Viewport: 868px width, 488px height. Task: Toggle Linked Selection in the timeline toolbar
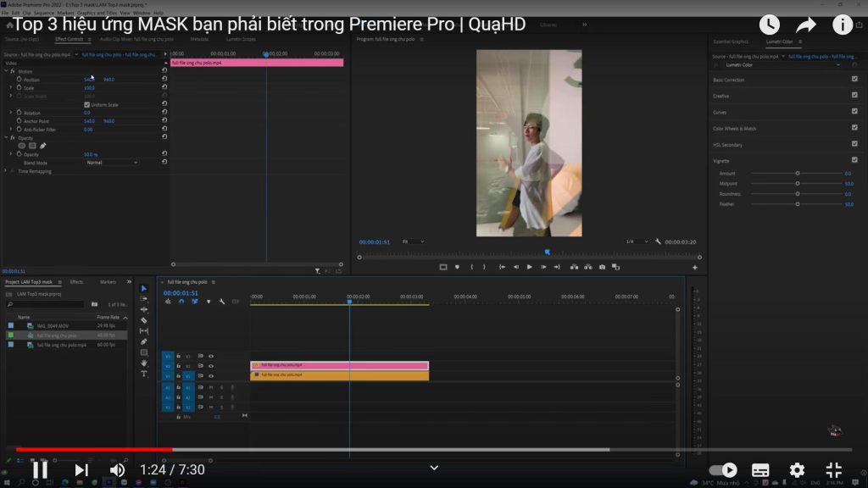(193, 301)
